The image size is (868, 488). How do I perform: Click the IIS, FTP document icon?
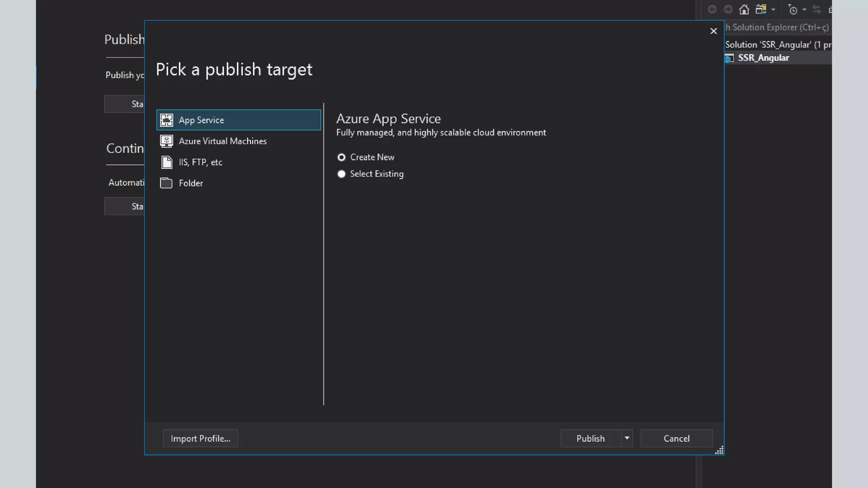(167, 162)
